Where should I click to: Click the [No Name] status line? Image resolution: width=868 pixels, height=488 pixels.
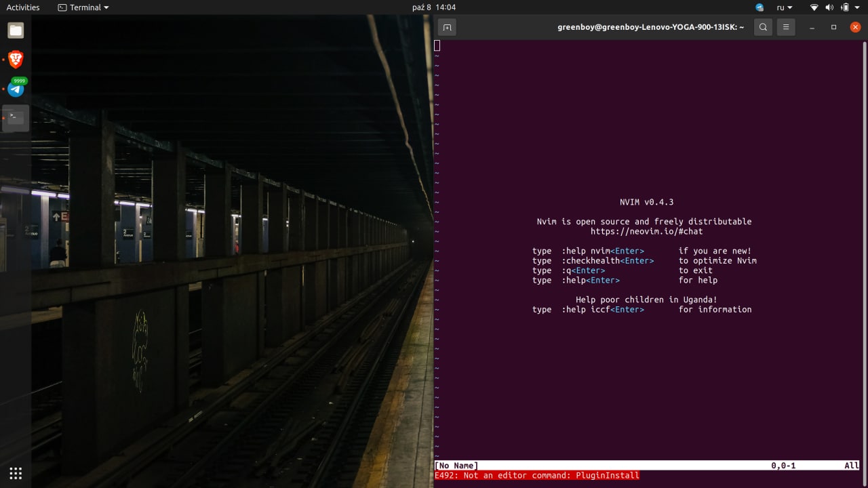[648, 466]
